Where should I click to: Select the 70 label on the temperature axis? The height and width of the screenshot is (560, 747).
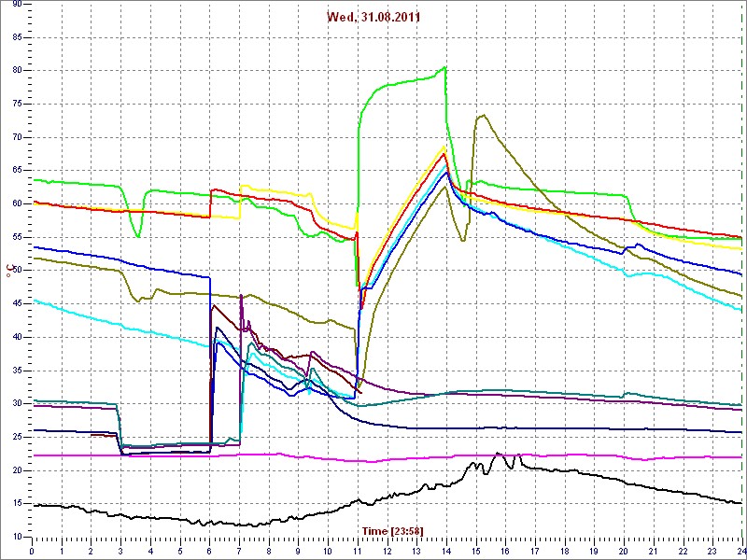pos(17,137)
